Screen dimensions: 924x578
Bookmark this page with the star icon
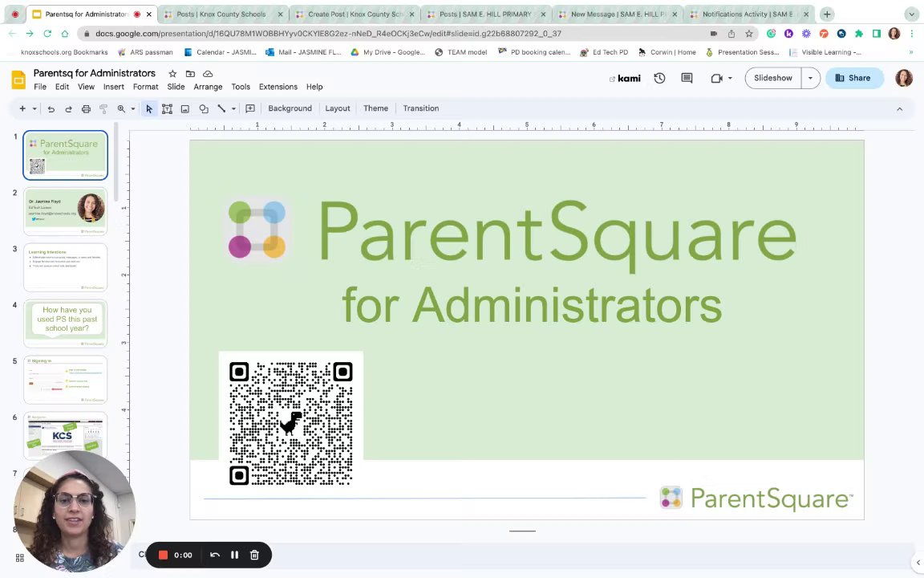(749, 34)
